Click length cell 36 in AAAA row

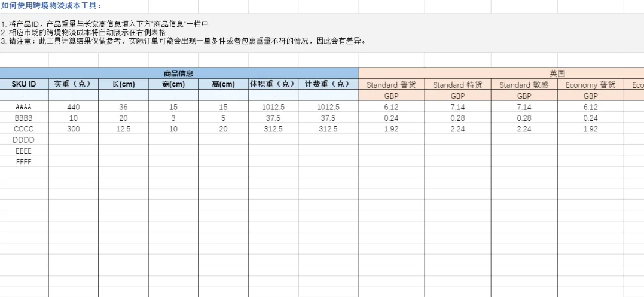coord(123,106)
